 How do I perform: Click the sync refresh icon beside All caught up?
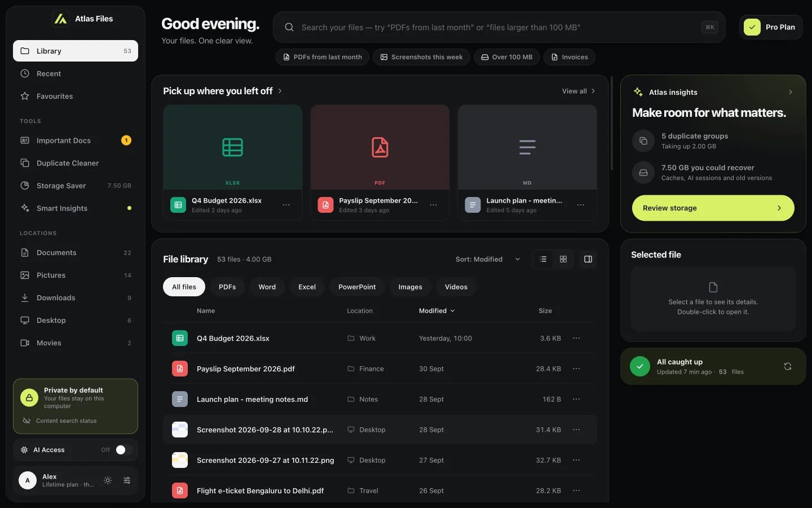(x=788, y=366)
